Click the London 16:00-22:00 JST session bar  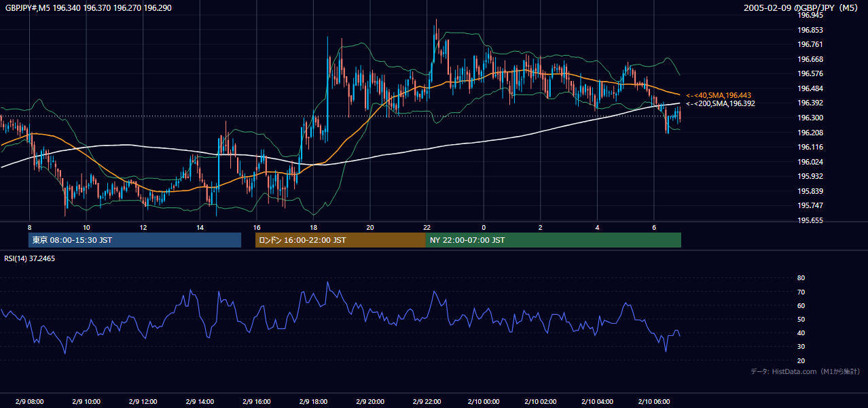340,240
